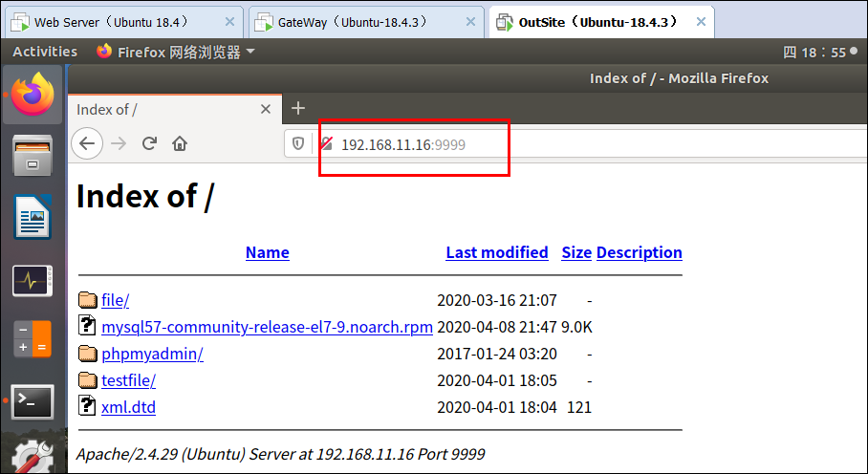Click the date 2017-01-24 03:20

497,354
